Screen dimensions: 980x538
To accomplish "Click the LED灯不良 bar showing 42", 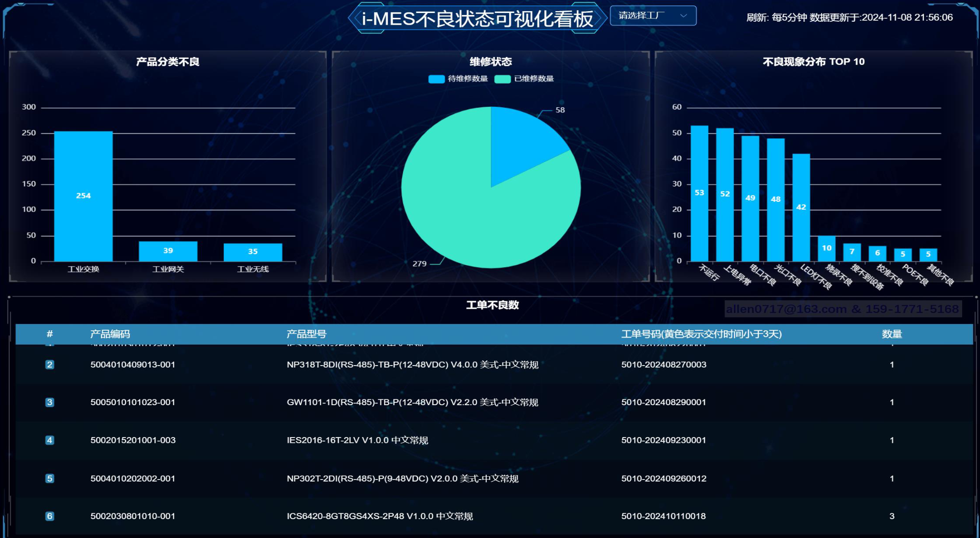I will (x=801, y=208).
